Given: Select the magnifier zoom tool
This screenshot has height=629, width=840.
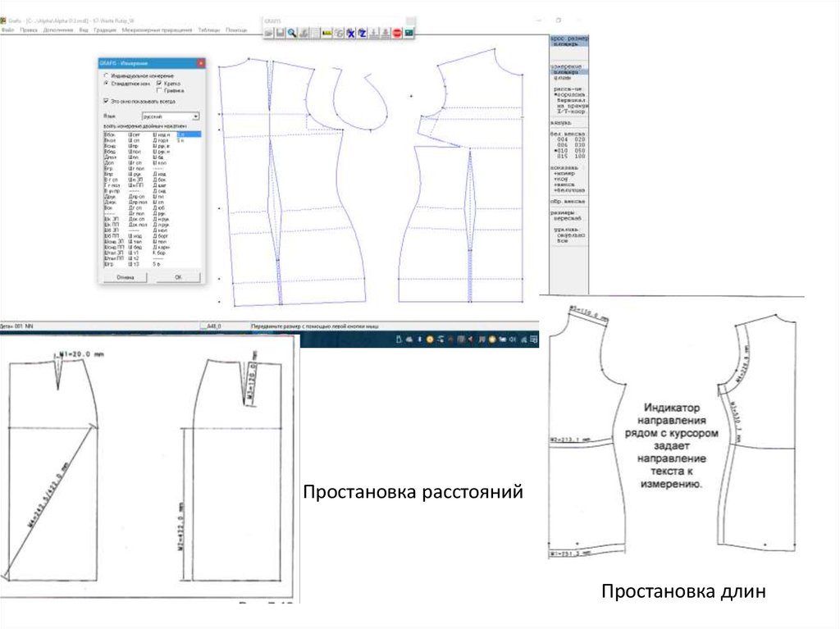Looking at the screenshot, I should click(x=292, y=34).
